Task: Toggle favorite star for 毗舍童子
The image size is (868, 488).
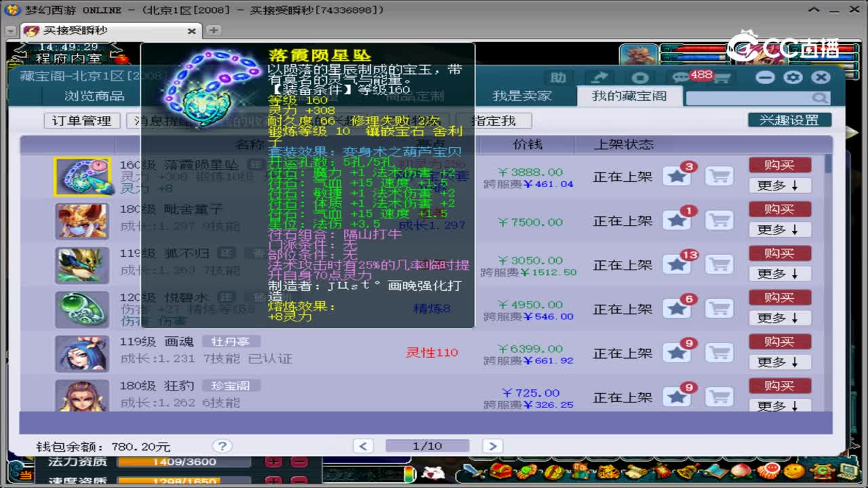Action: [x=676, y=221]
